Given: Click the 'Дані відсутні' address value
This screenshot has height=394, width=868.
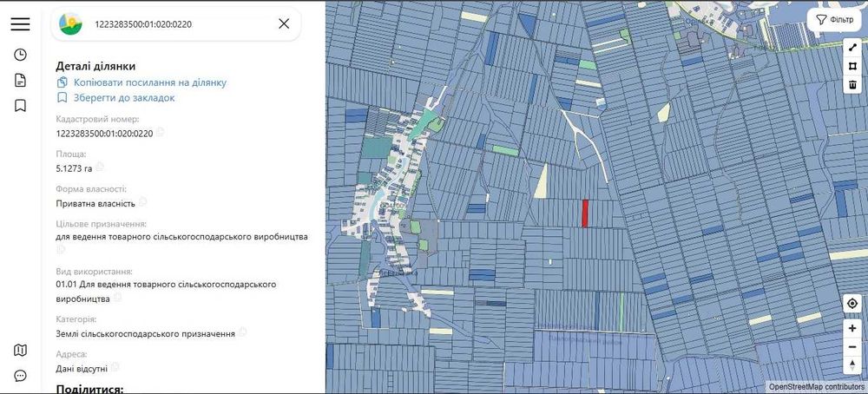Looking at the screenshot, I should tap(82, 368).
